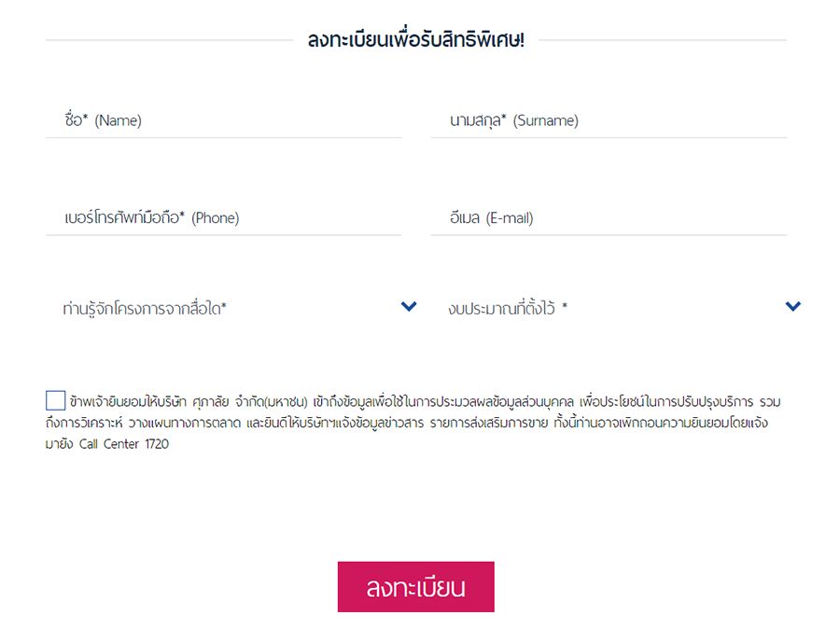Select the เบอร์โทรศัพท์มือถือ (Phone) input
This screenshot has height=627, width=840.
[224, 218]
